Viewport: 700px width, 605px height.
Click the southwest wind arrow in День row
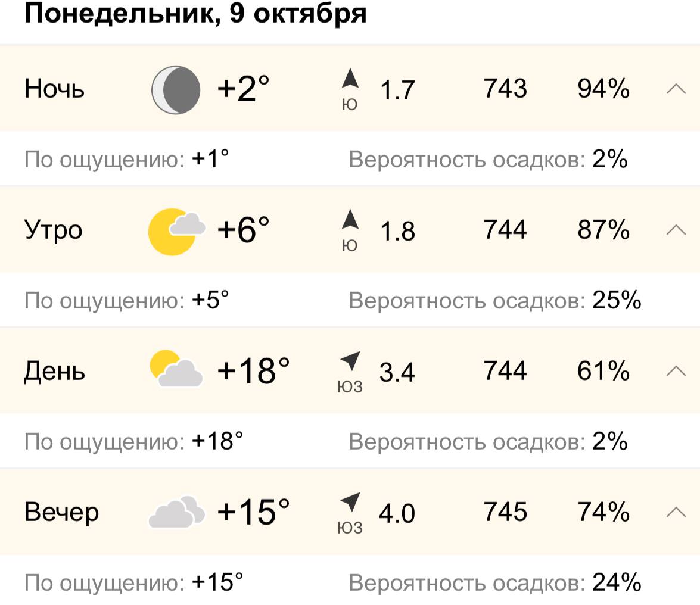[350, 361]
